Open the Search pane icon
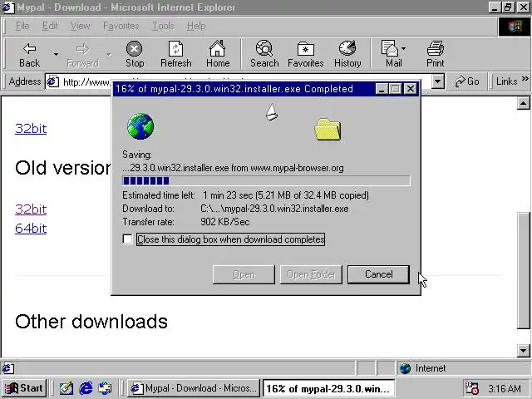The width and height of the screenshot is (532, 399). click(264, 54)
